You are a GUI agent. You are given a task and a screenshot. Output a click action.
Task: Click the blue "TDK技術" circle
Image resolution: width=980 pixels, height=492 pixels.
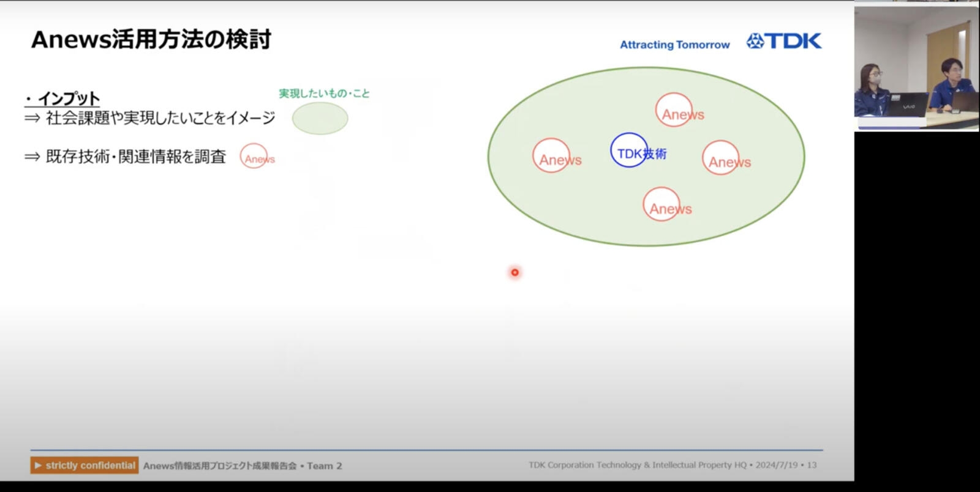pyautogui.click(x=629, y=150)
